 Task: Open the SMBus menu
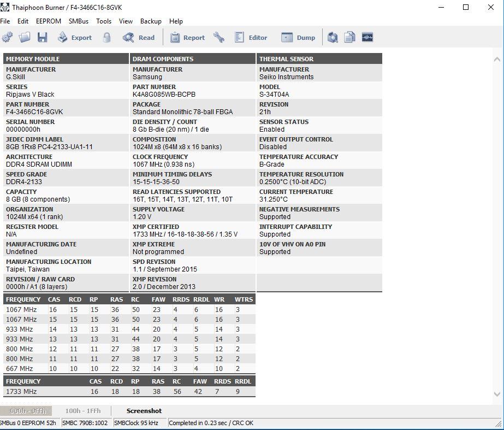tap(79, 21)
